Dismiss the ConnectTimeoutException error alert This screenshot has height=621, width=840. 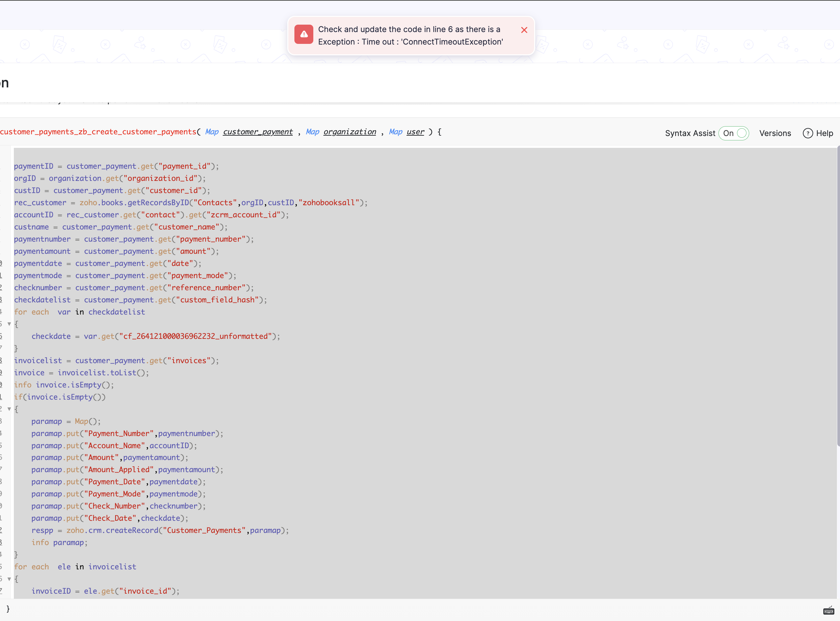pyautogui.click(x=524, y=30)
